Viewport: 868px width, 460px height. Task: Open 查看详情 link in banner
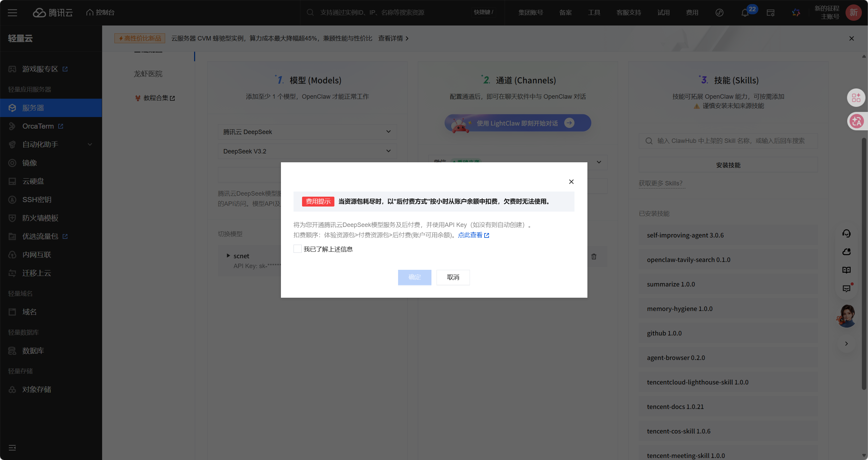coord(393,38)
